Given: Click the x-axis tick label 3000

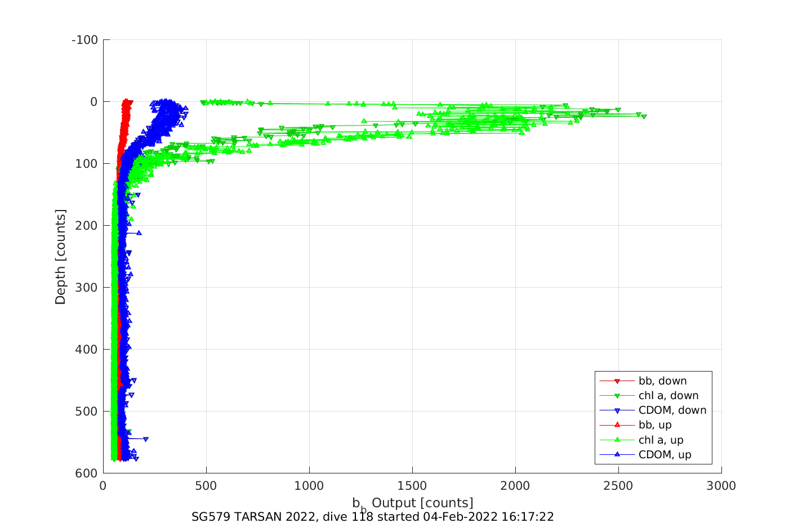Looking at the screenshot, I should tap(721, 486).
